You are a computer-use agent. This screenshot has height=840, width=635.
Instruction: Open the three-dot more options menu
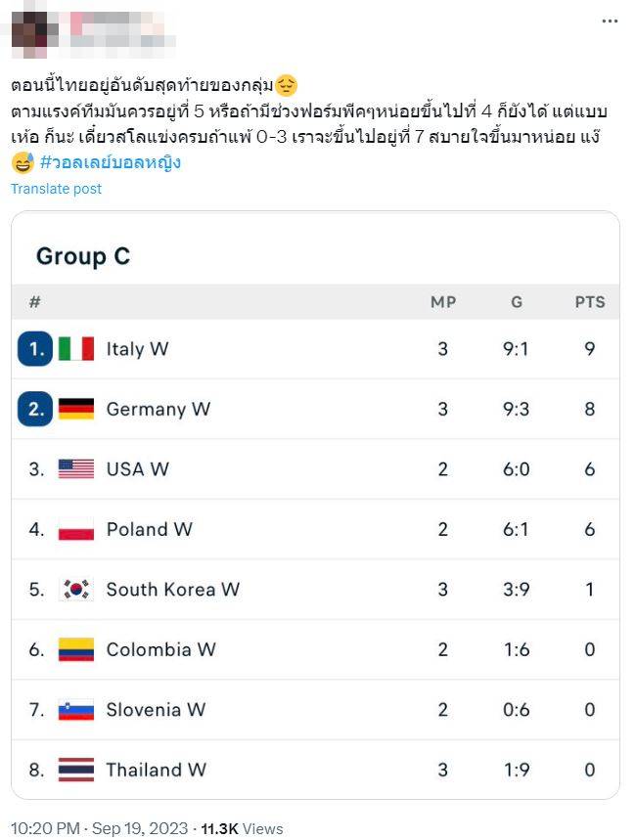(610, 21)
